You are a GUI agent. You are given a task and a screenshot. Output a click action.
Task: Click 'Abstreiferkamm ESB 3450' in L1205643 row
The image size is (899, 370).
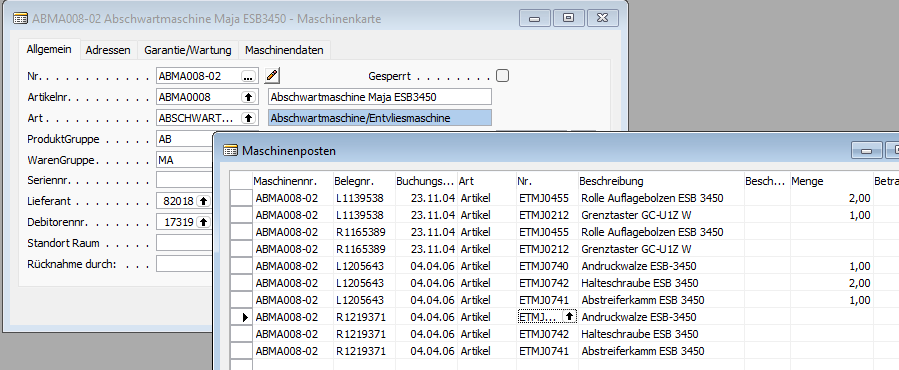pos(643,300)
